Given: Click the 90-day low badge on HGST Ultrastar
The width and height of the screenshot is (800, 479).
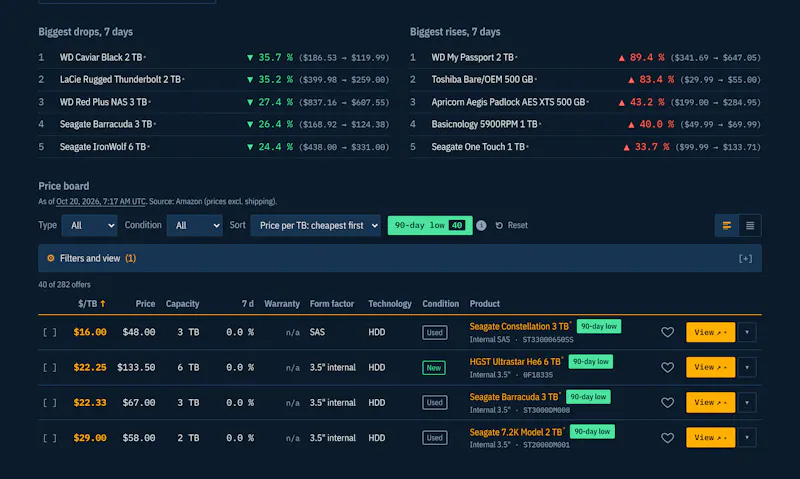Looking at the screenshot, I should 591,362.
